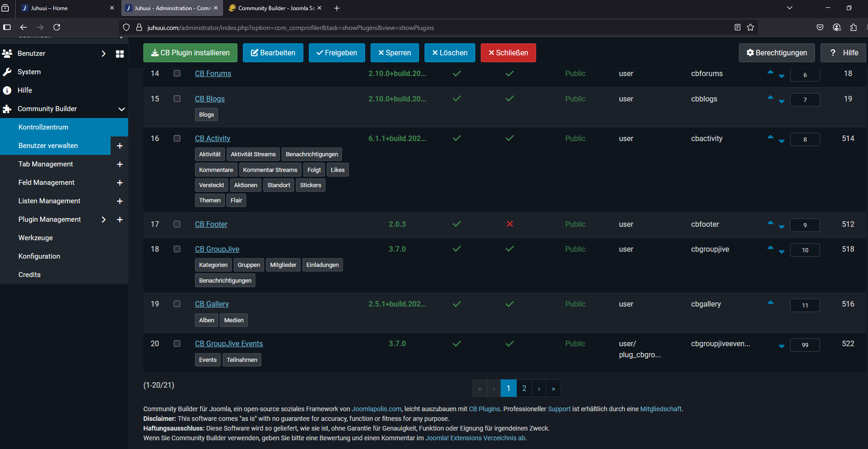Move CB GroupJive down in ordering
The height and width of the screenshot is (449, 868).
(x=781, y=252)
